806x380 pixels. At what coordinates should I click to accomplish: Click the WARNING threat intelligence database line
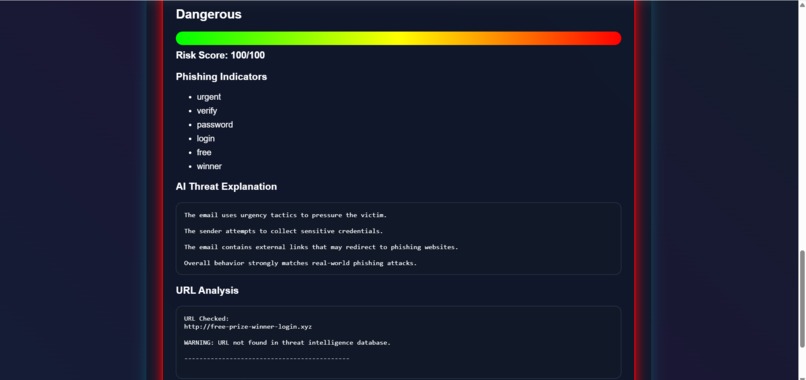[x=287, y=342]
